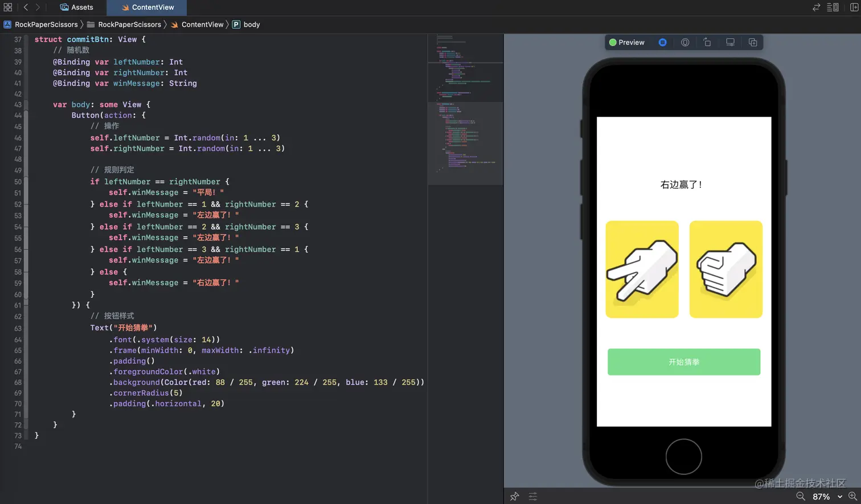861x504 pixels.
Task: Zoom in the preview canvas
Action: click(852, 496)
